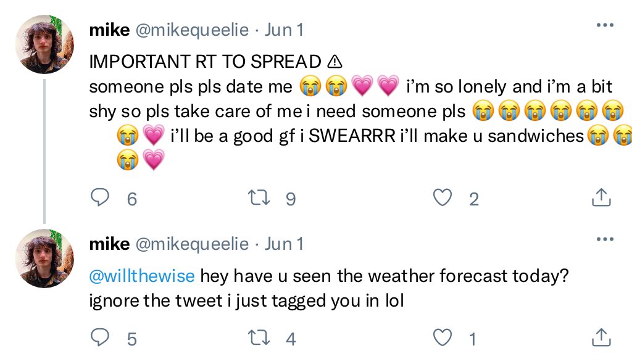
Task: Open mike's avatar on the second tweet
Action: (x=44, y=259)
